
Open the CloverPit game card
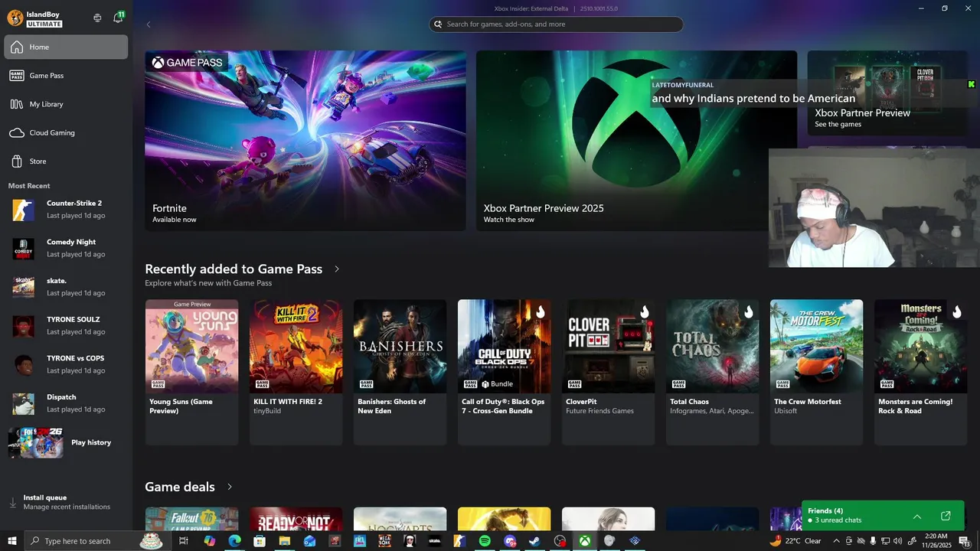click(x=608, y=372)
